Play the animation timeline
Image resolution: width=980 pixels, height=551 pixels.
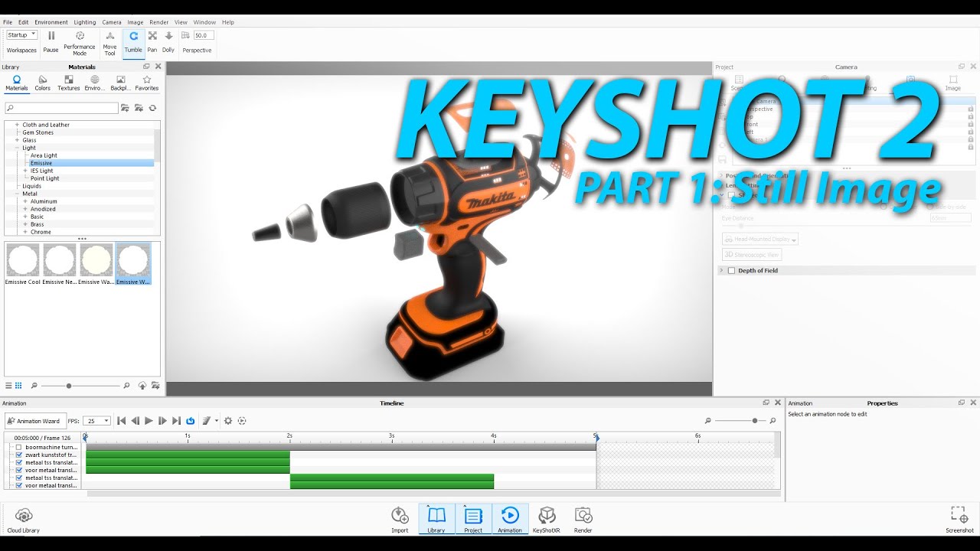(x=149, y=421)
